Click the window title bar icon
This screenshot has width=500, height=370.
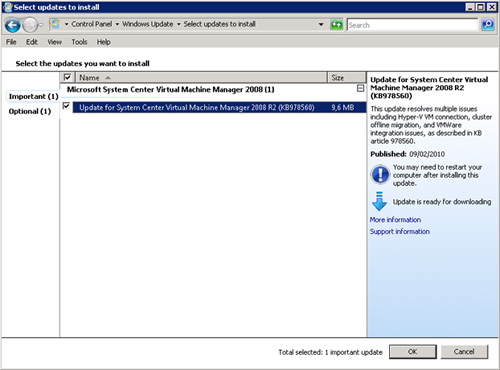point(8,7)
